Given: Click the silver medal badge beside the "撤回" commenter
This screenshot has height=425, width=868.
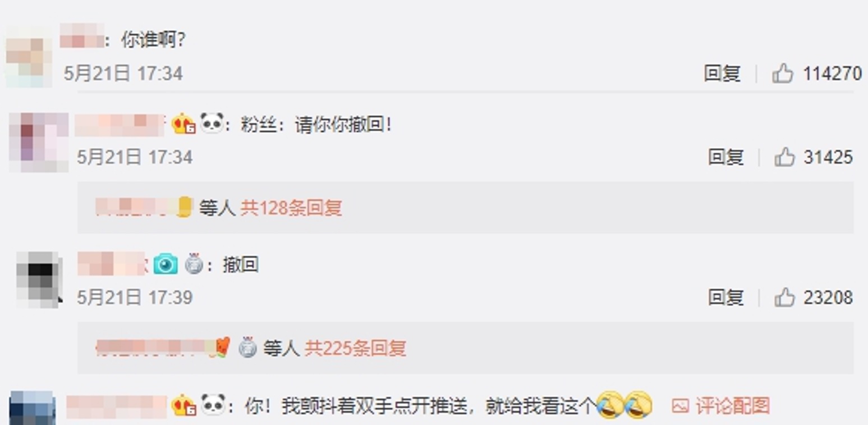Looking at the screenshot, I should pyautogui.click(x=194, y=264).
